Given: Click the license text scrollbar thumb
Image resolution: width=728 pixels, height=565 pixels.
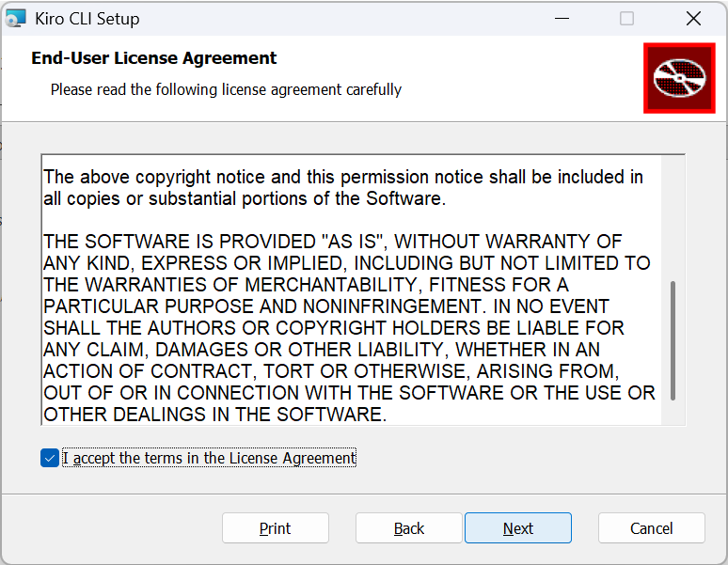Looking at the screenshot, I should click(673, 340).
